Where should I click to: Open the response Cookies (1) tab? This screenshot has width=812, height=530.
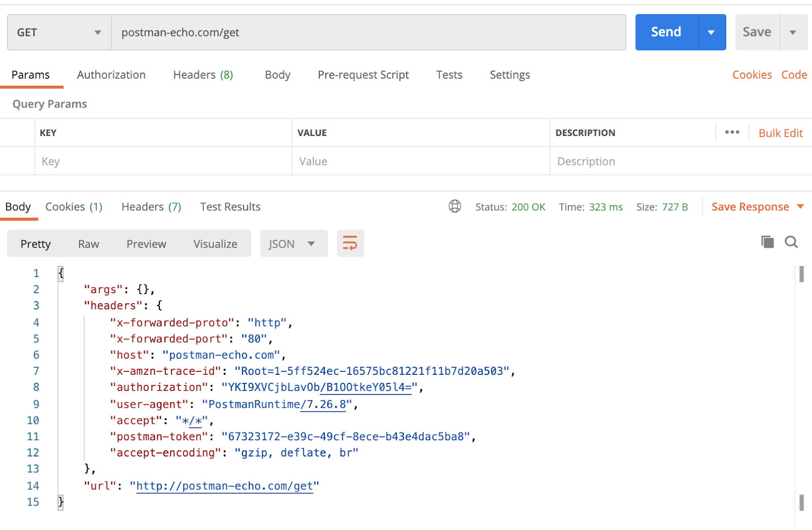pyautogui.click(x=74, y=207)
